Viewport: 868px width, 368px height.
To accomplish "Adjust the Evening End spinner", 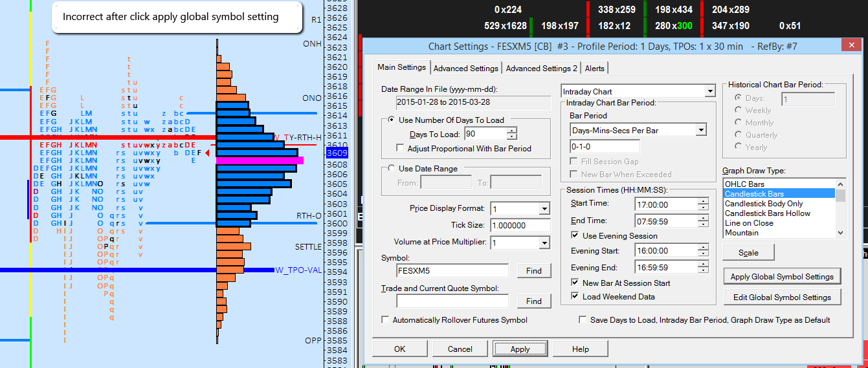I will click(x=704, y=267).
